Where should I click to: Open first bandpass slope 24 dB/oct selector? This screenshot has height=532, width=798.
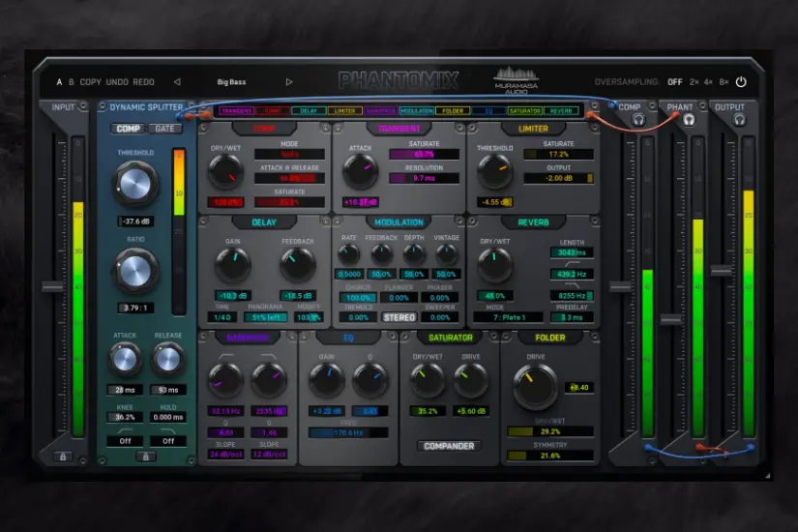click(227, 454)
